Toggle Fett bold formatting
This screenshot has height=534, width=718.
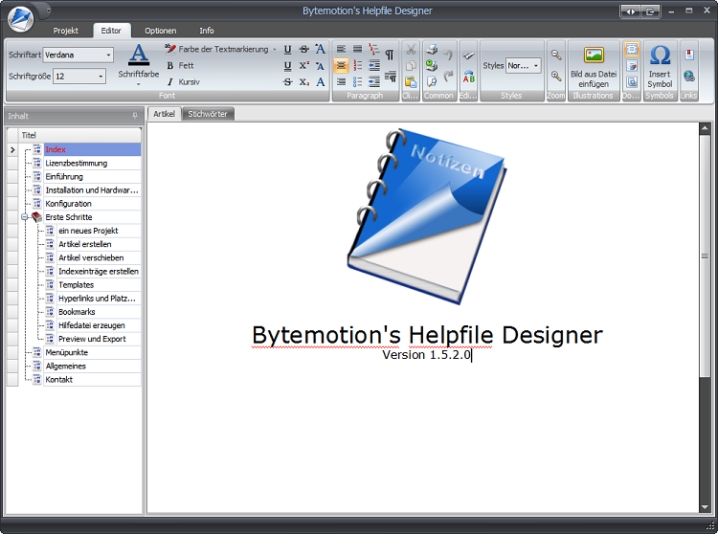point(170,65)
